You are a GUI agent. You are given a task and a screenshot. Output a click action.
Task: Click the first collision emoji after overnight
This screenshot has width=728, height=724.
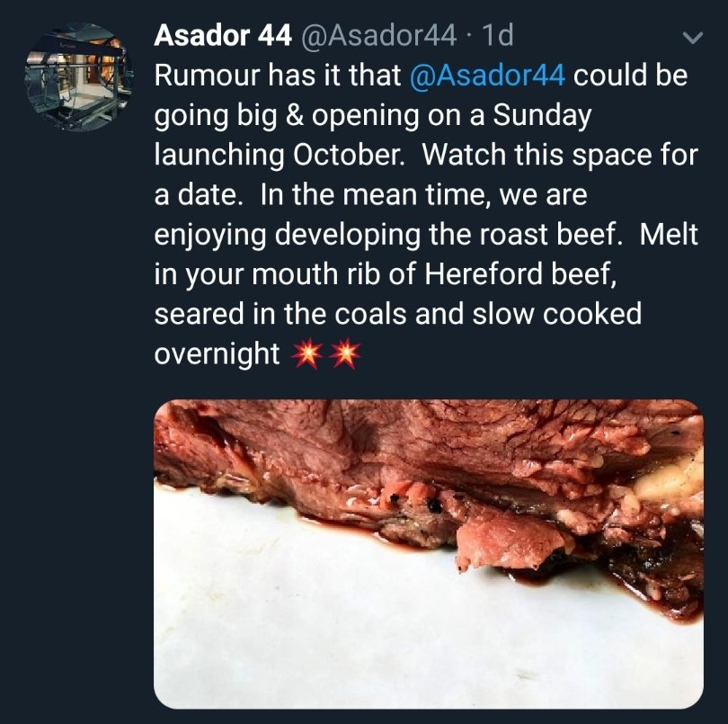click(306, 355)
